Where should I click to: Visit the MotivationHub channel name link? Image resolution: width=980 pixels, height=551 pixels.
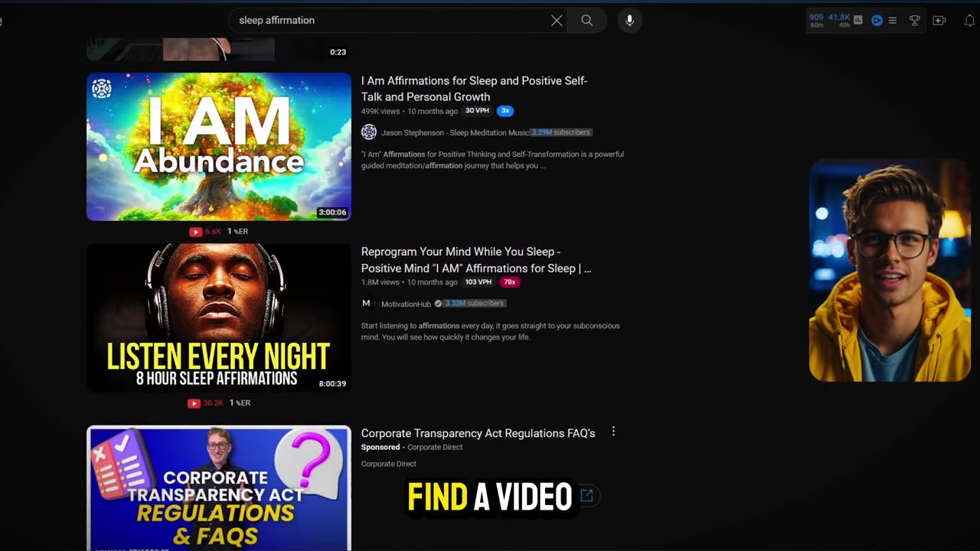click(406, 304)
